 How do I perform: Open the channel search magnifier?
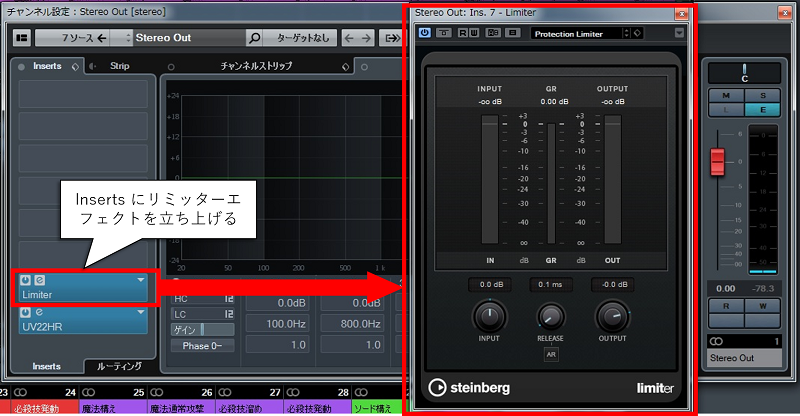[254, 38]
